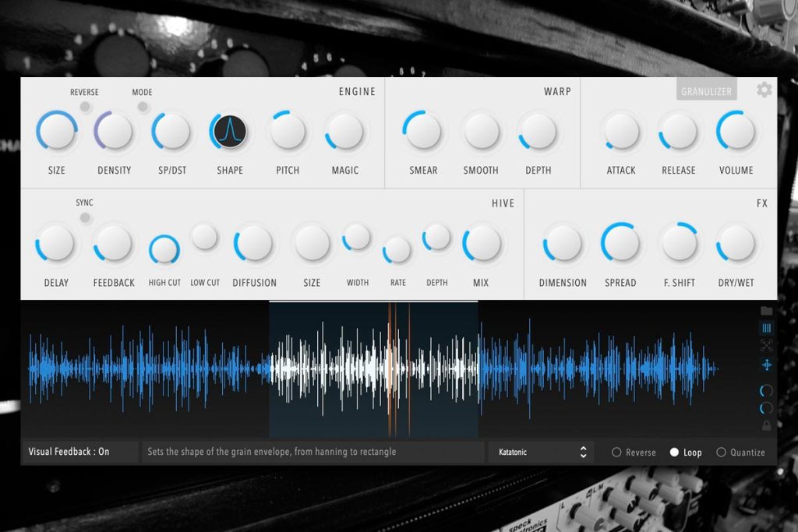798x532 pixels.
Task: Open the folder icon to load a sample
Action: pos(766,310)
